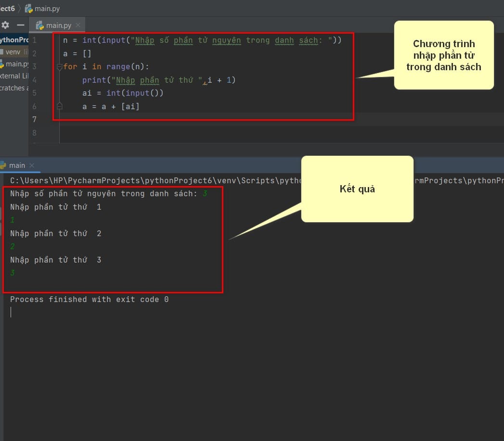
Task: Select the main run console tab
Action: coord(17,165)
